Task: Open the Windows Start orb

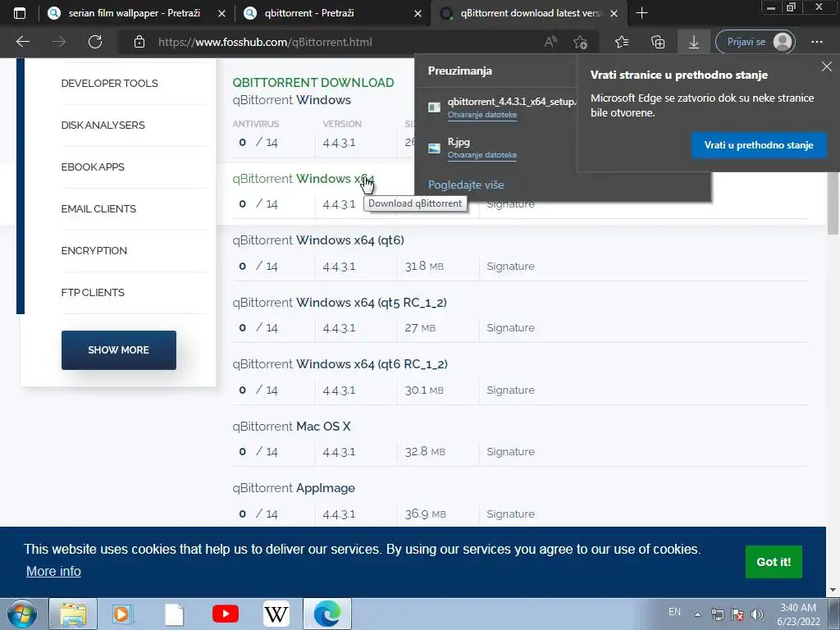Action: coord(22,614)
